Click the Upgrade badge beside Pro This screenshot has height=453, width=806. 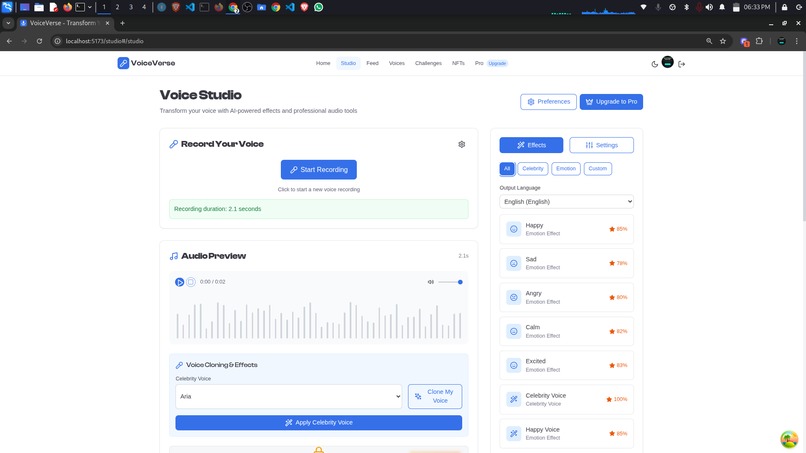497,63
